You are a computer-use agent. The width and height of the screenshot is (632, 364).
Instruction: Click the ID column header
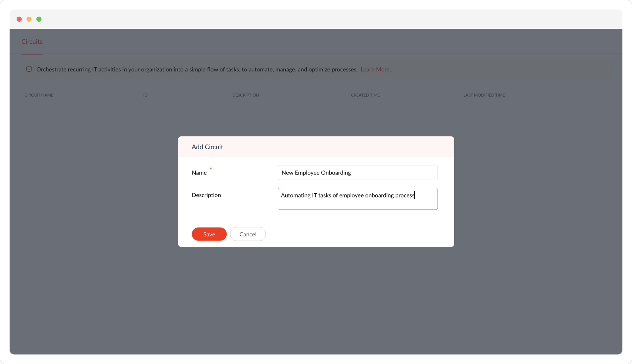click(145, 95)
